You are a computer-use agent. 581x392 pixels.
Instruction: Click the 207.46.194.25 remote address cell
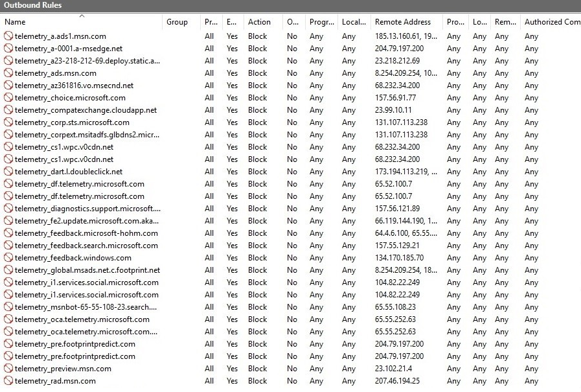397,381
